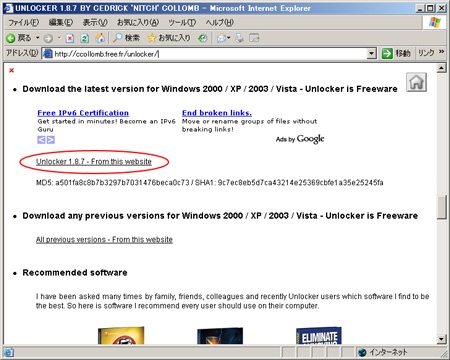Click the ELIMINATE software box image
The width and height of the screenshot is (450, 360).
(319, 336)
